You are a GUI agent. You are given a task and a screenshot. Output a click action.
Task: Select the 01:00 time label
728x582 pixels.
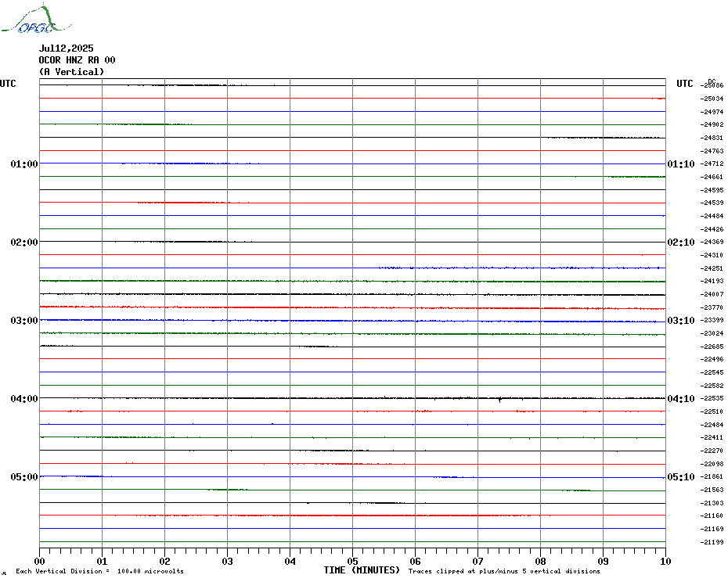(x=24, y=163)
